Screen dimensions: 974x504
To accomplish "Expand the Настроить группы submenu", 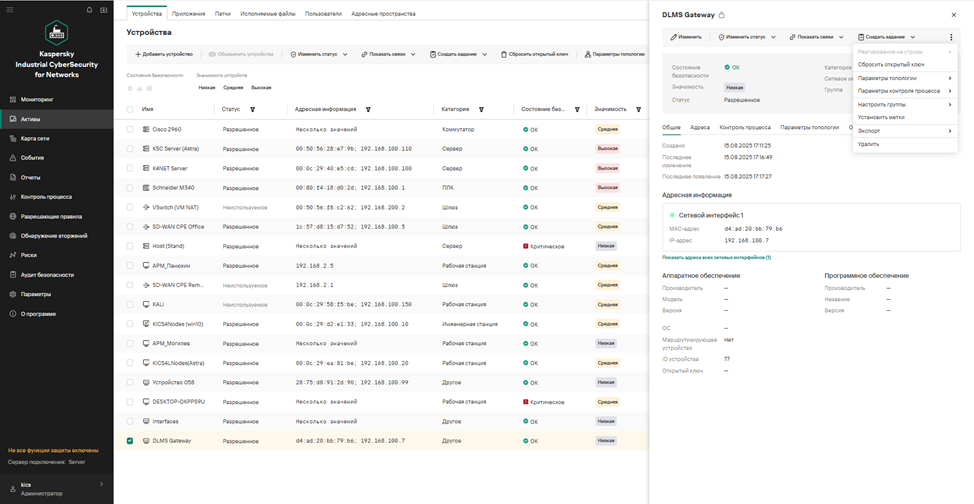I will (x=904, y=104).
